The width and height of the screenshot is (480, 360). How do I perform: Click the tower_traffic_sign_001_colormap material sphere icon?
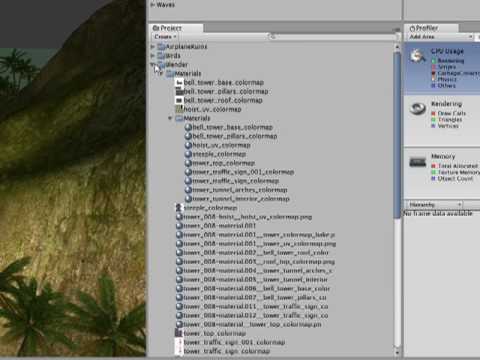tap(188, 172)
